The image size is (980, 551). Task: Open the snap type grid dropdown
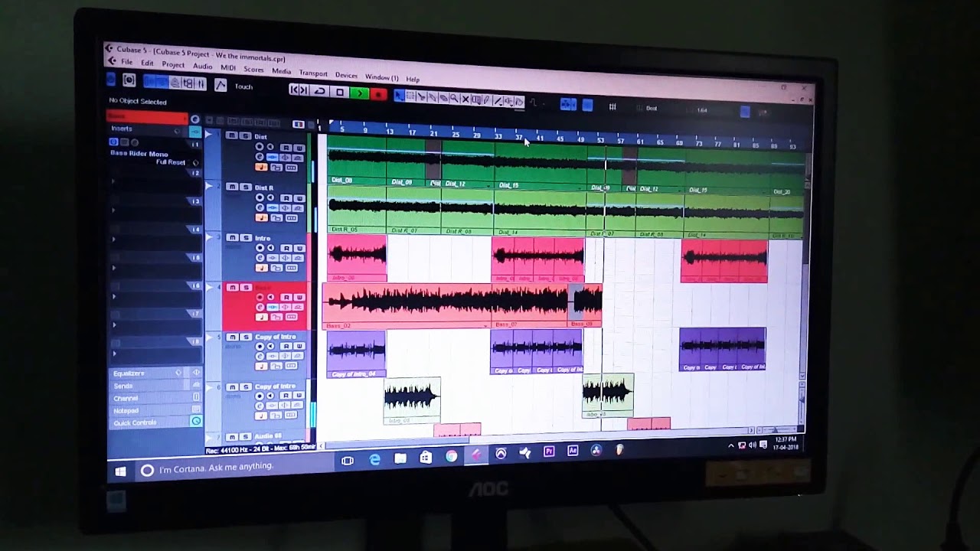(x=612, y=106)
